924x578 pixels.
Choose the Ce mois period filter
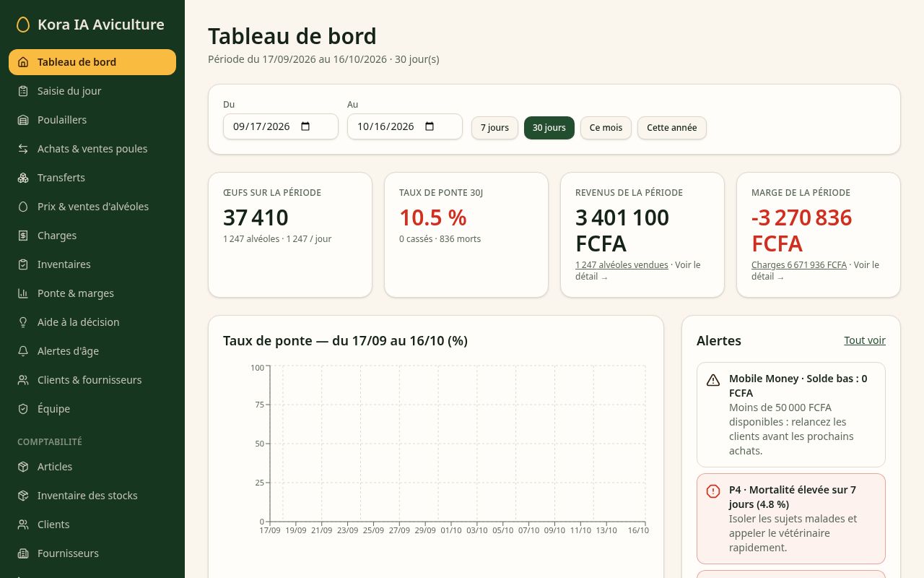click(606, 128)
